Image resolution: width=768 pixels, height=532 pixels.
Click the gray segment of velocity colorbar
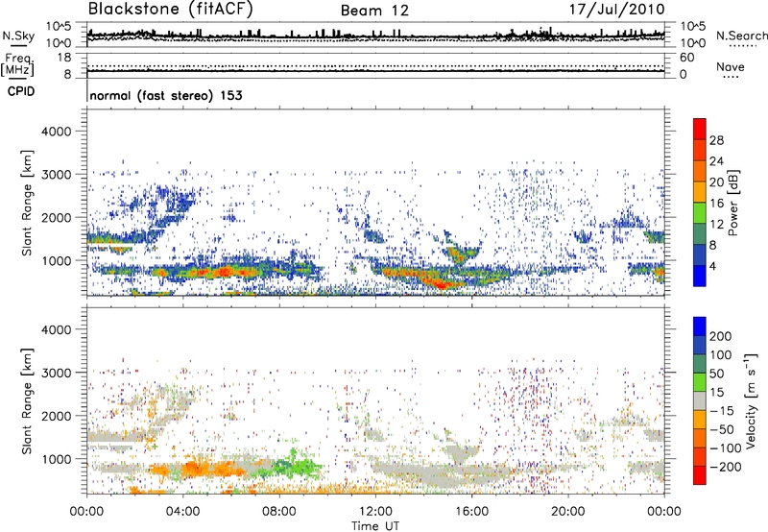[700, 400]
